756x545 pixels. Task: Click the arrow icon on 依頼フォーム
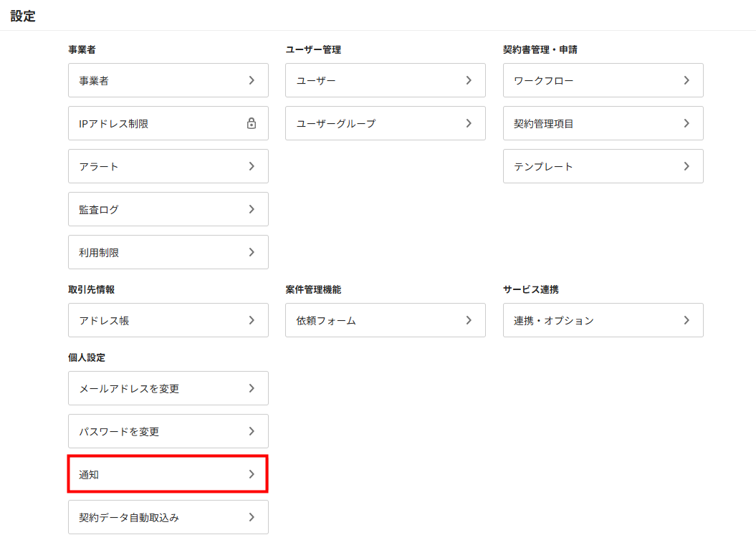(469, 320)
